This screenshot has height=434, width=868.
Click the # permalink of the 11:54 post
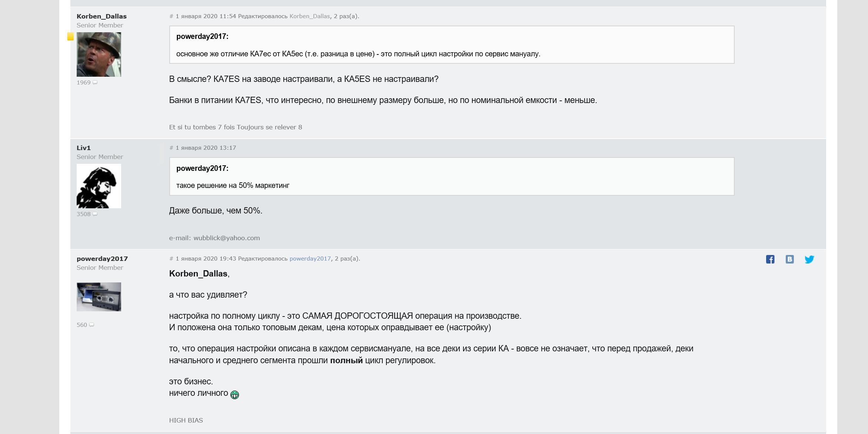(171, 16)
